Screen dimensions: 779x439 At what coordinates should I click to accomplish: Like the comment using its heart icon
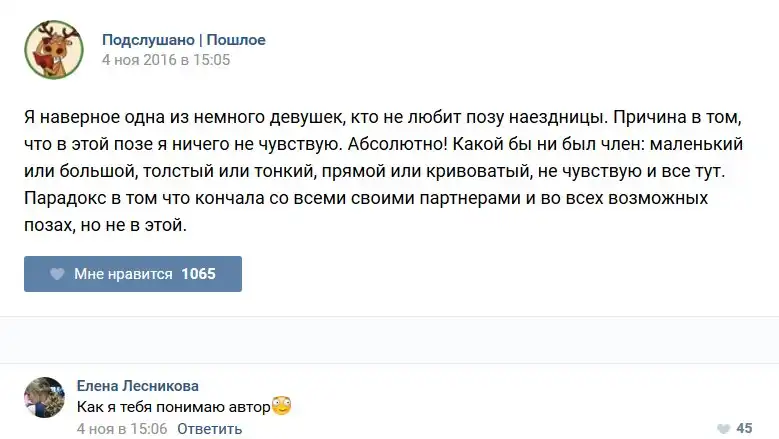[724, 429]
